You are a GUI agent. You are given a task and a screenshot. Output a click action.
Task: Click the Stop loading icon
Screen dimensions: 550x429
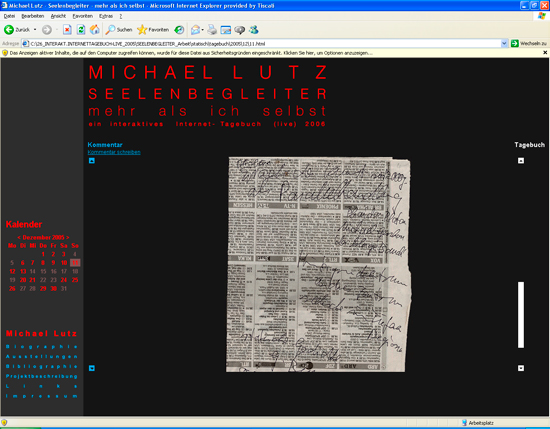67,30
